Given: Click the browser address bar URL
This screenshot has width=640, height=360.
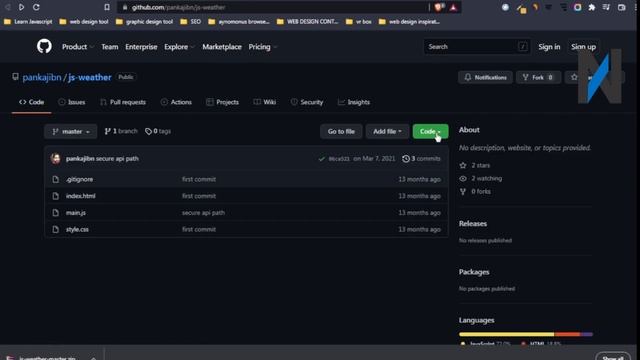Looking at the screenshot, I should point(178,7).
